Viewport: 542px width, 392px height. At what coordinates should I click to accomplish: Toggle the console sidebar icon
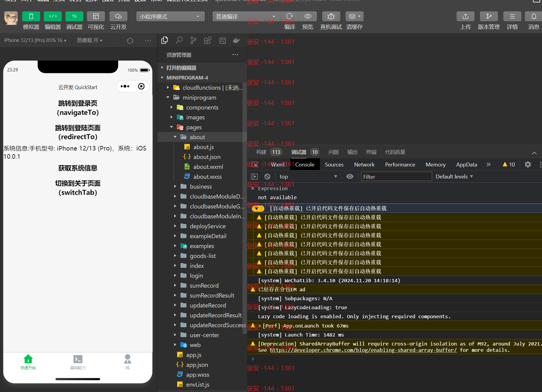click(254, 177)
